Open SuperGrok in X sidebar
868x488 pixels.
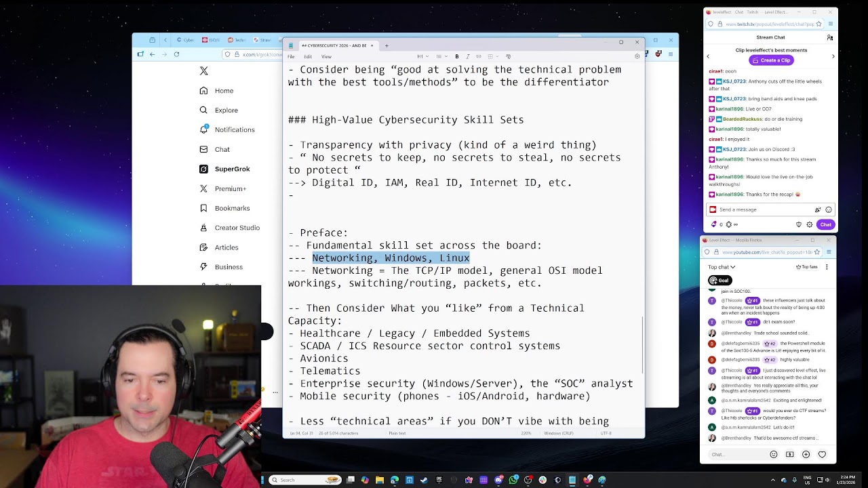pyautogui.click(x=224, y=169)
